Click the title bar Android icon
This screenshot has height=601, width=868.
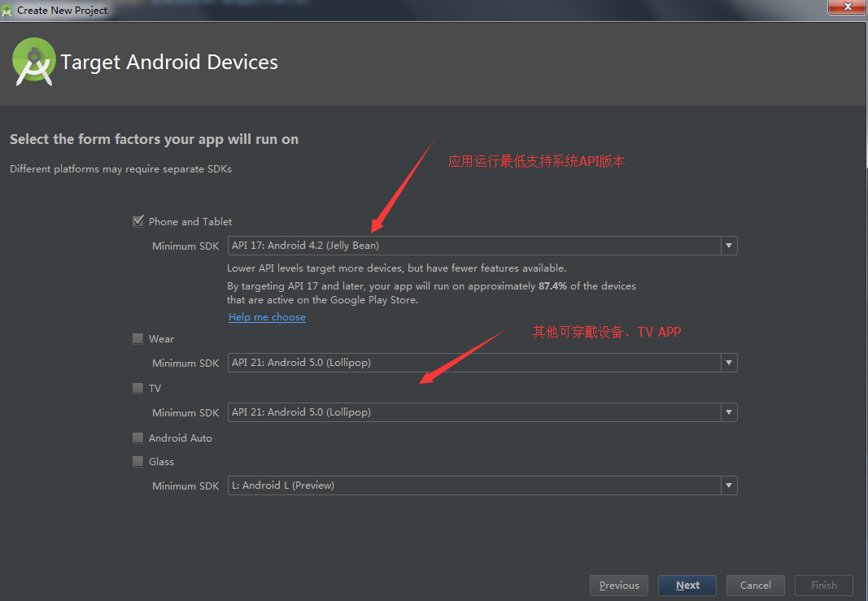7,10
